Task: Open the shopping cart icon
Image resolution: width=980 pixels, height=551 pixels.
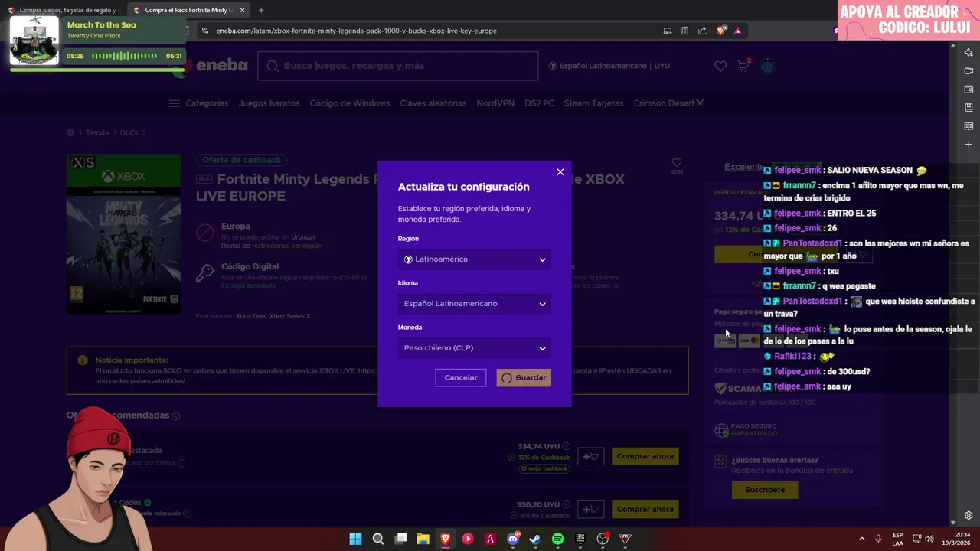Action: [743, 66]
